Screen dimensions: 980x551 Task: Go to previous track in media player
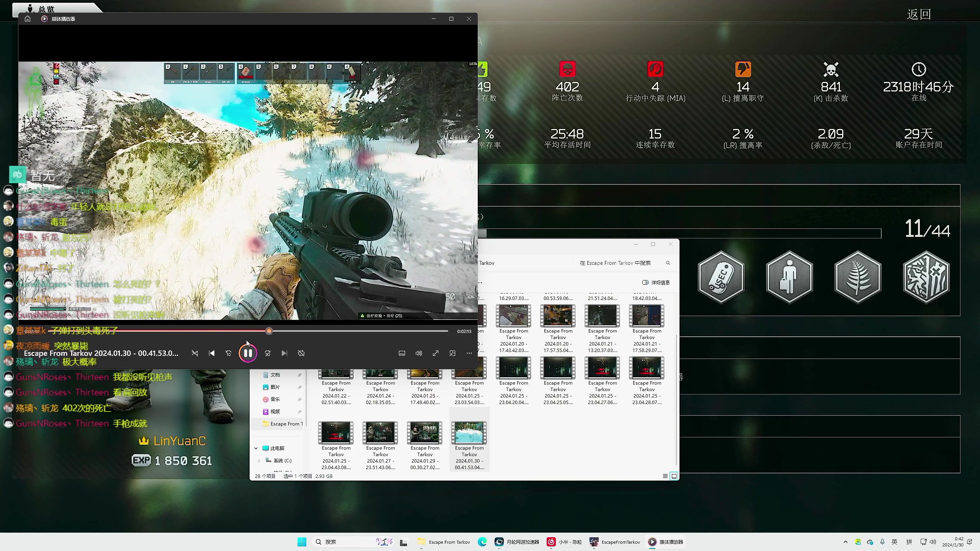(x=212, y=353)
